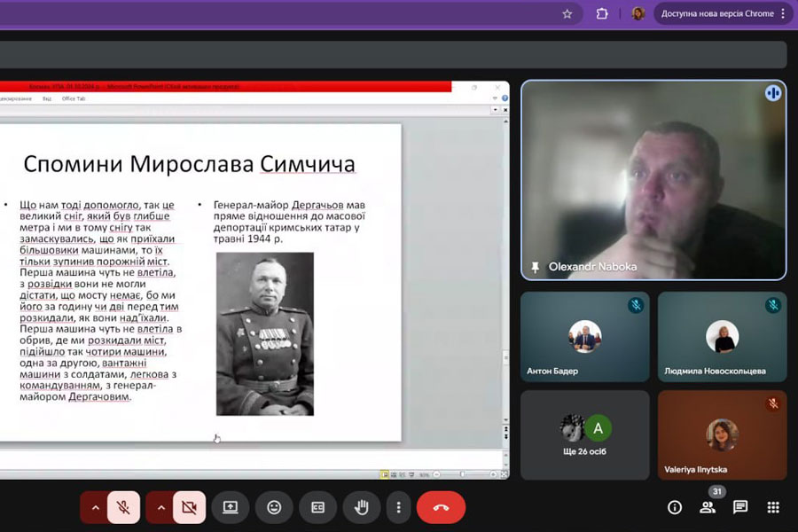Image resolution: width=798 pixels, height=532 pixels.
Task: Click PowerPoint zoom out minus button
Action: (436, 474)
